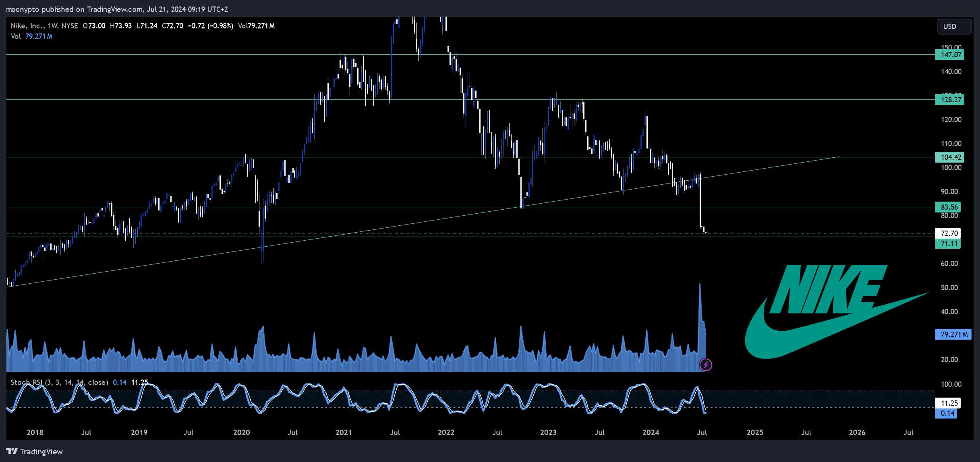Click the 128.27 price level label
This screenshot has width=980, height=462.
949,100
